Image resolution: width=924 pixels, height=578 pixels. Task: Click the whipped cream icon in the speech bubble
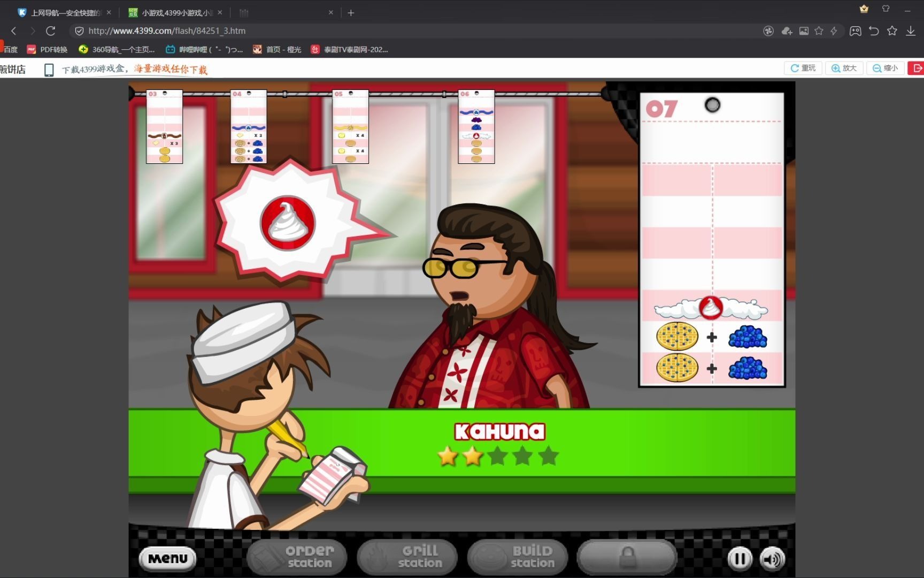coord(288,223)
